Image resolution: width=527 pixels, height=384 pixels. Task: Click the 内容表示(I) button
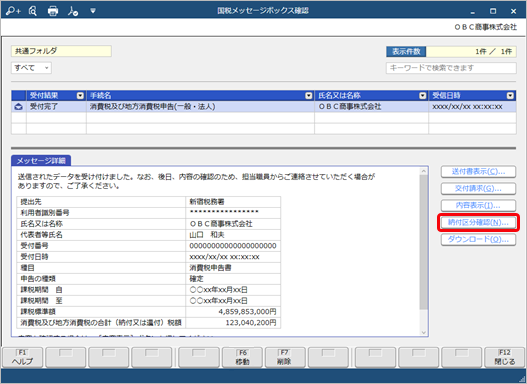(478, 205)
